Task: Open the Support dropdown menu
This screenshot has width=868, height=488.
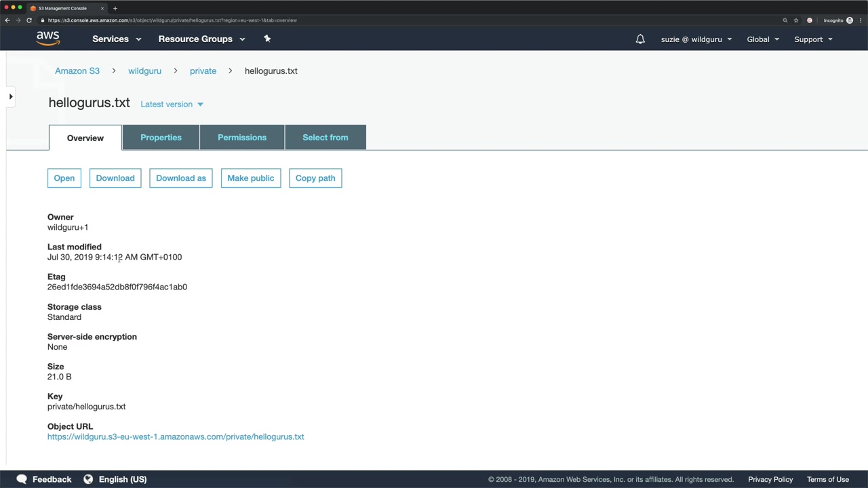Action: [813, 39]
